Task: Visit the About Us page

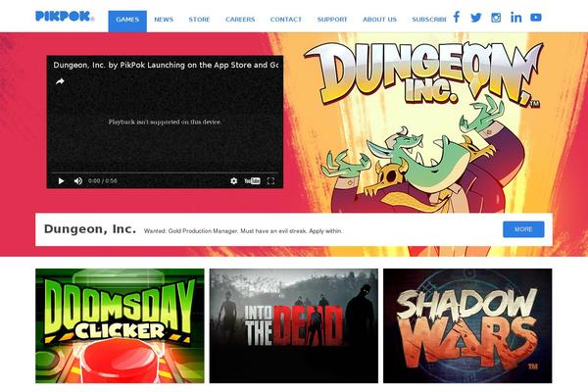Action: point(379,20)
